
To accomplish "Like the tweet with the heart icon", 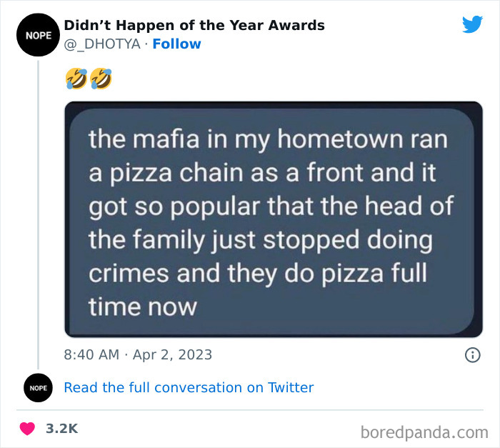I will pyautogui.click(x=26, y=429).
